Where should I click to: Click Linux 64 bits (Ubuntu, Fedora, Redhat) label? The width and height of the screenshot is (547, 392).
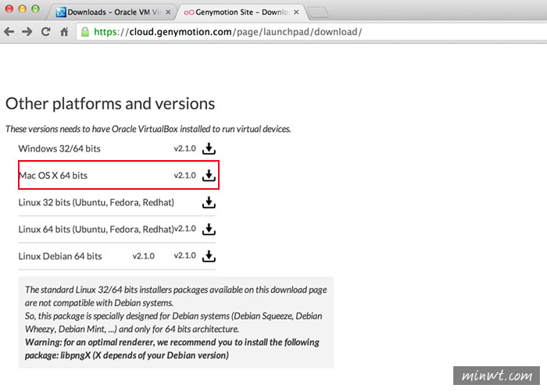tap(96, 230)
